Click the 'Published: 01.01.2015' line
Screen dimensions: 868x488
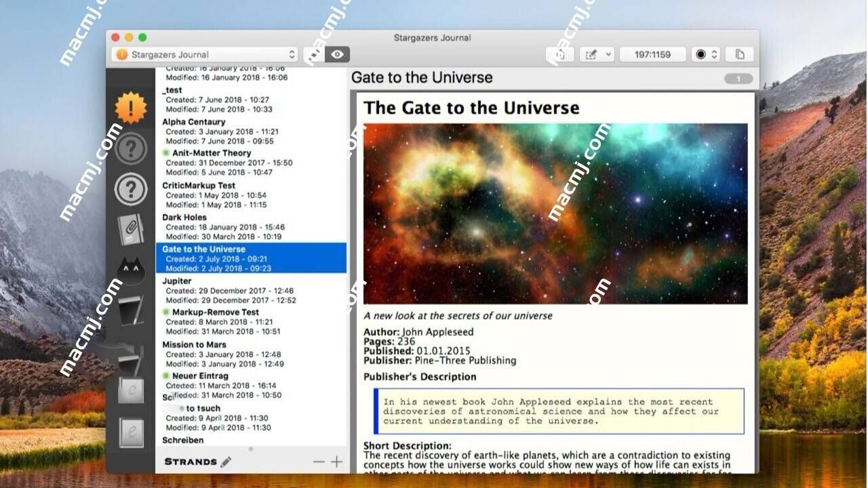[416, 351]
